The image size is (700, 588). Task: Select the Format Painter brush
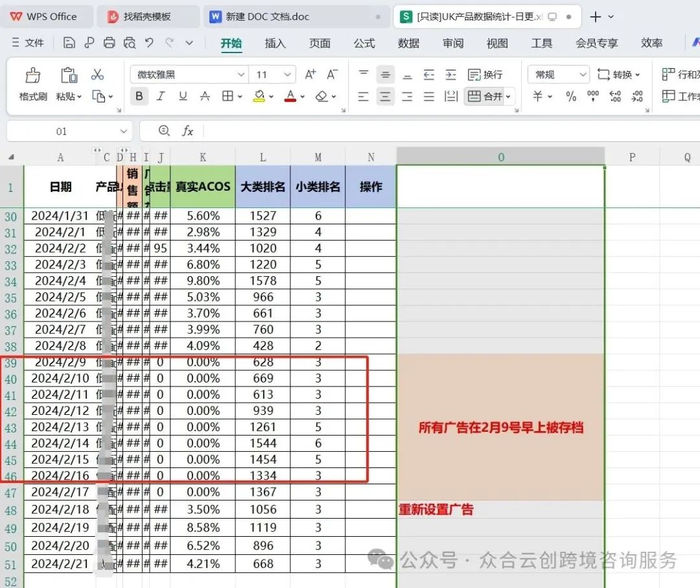click(x=32, y=75)
